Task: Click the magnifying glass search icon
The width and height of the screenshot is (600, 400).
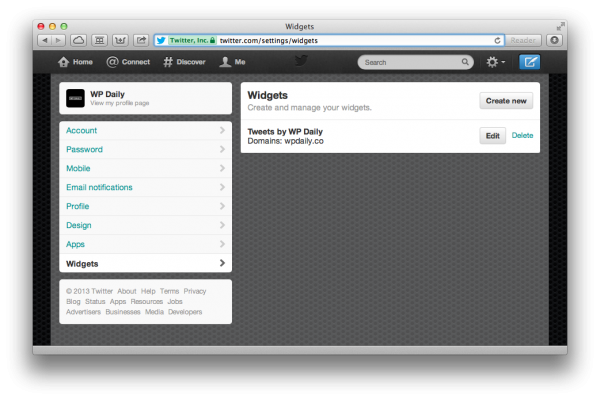Action: pyautogui.click(x=465, y=62)
